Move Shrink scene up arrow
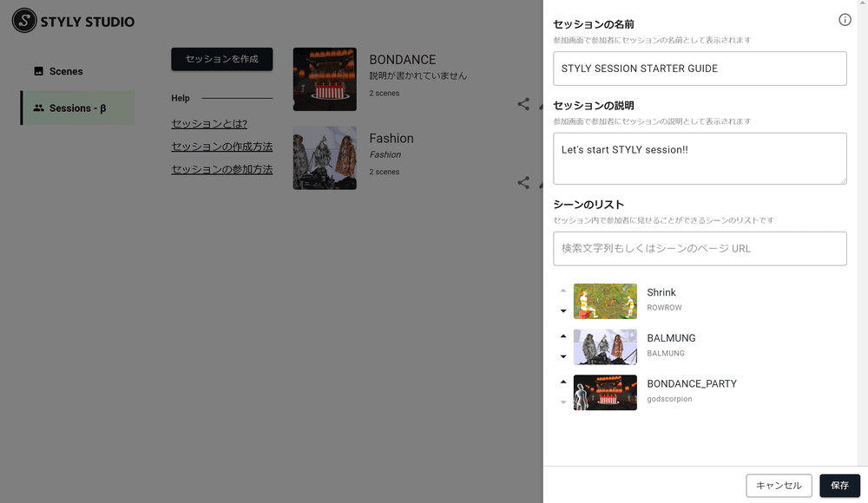The image size is (868, 503). pos(563,291)
